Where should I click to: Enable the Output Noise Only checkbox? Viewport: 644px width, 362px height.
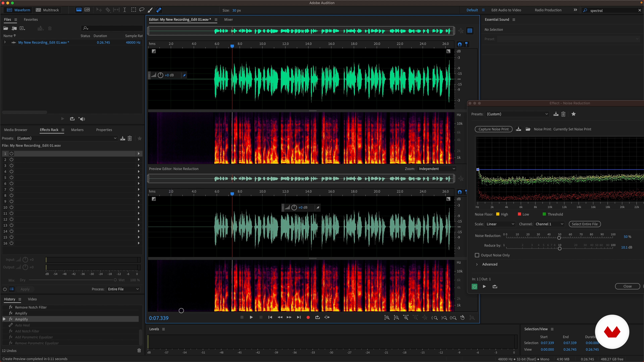pos(477,255)
